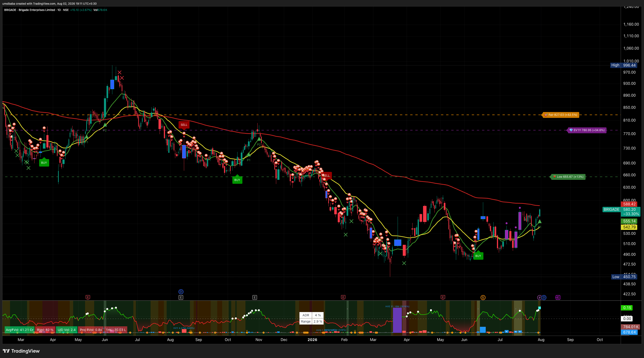Screen dimensions: 644x358
Task: Click the blue D marker near August 2026
Action: [x=544, y=297]
